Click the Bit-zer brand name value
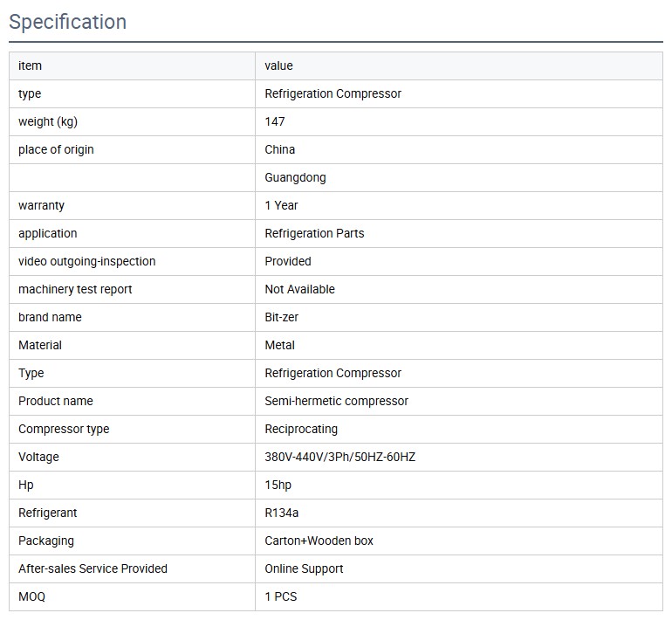Image resolution: width=672 pixels, height=620 pixels. [281, 317]
